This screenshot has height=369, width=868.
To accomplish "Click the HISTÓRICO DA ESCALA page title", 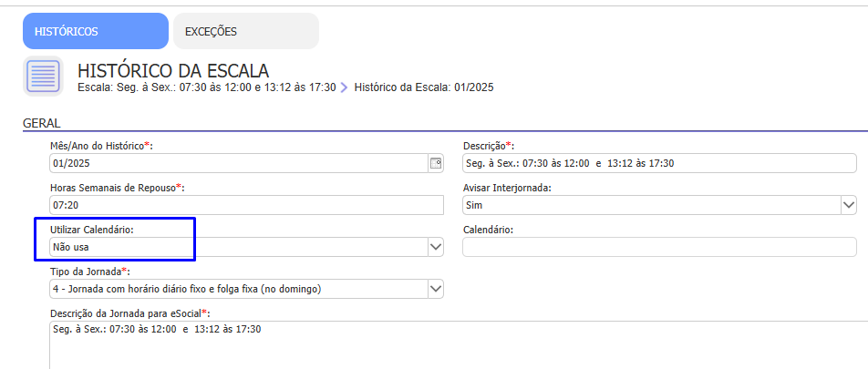I will [173, 70].
